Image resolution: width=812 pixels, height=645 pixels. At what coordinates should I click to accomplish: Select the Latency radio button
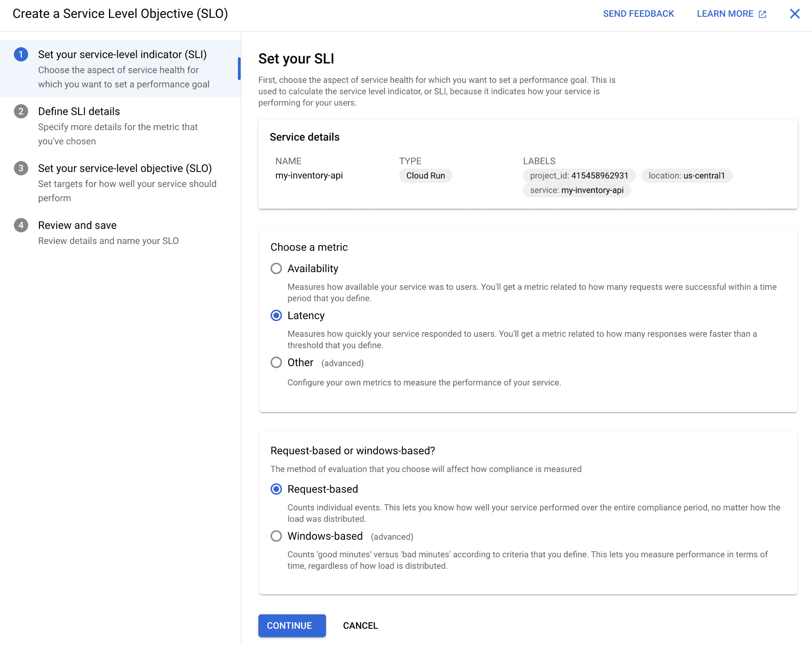point(276,315)
